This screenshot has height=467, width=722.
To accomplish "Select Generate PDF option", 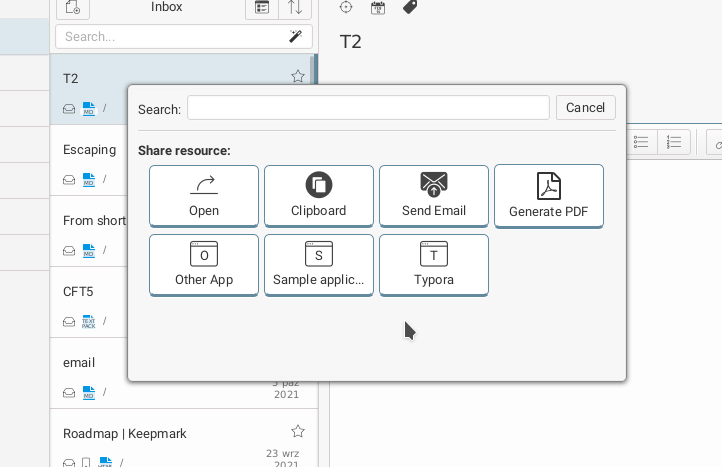I will click(549, 196).
